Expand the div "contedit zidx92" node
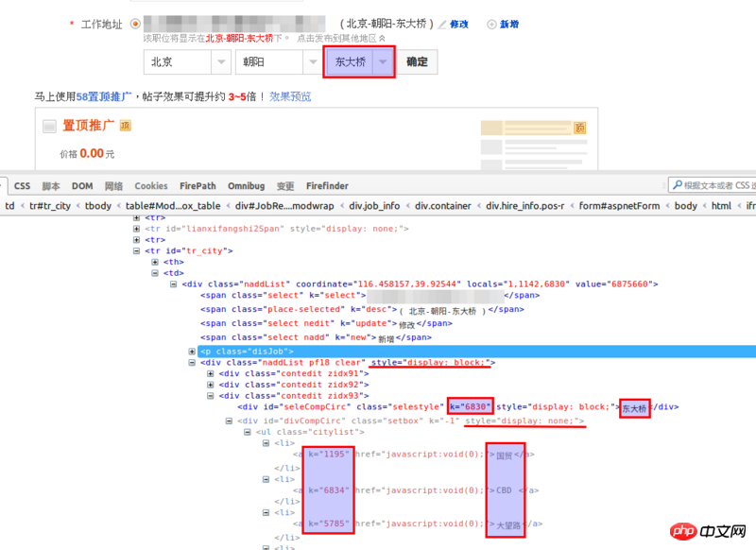 (210, 385)
